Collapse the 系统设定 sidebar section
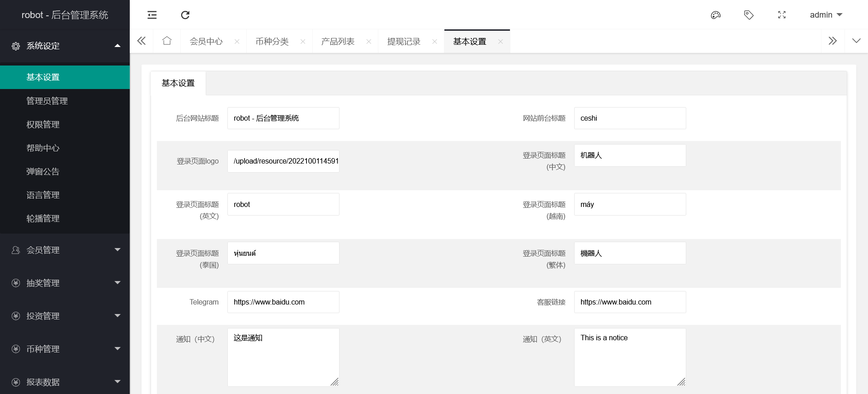 pos(65,46)
